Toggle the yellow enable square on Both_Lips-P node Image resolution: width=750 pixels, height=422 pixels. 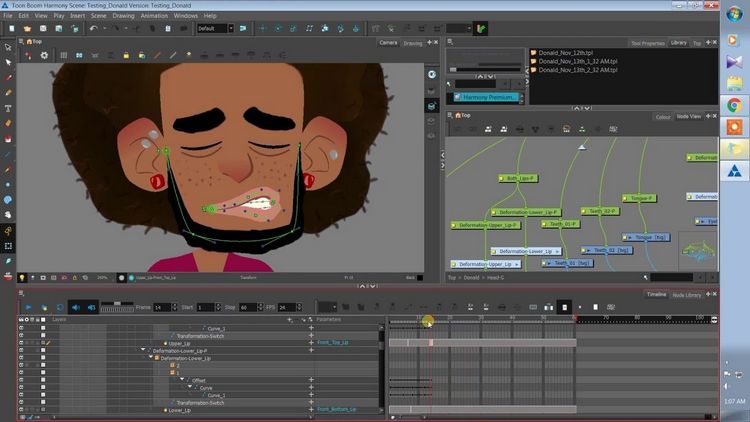501,178
